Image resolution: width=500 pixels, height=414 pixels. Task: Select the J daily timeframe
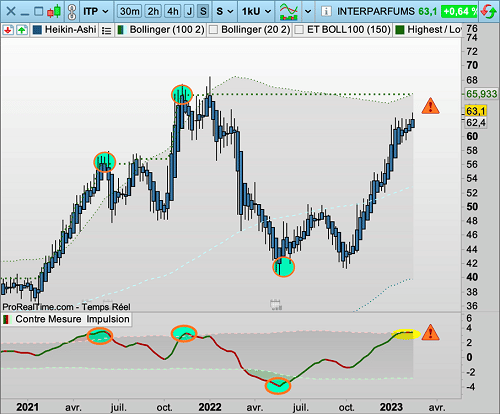[189, 12]
